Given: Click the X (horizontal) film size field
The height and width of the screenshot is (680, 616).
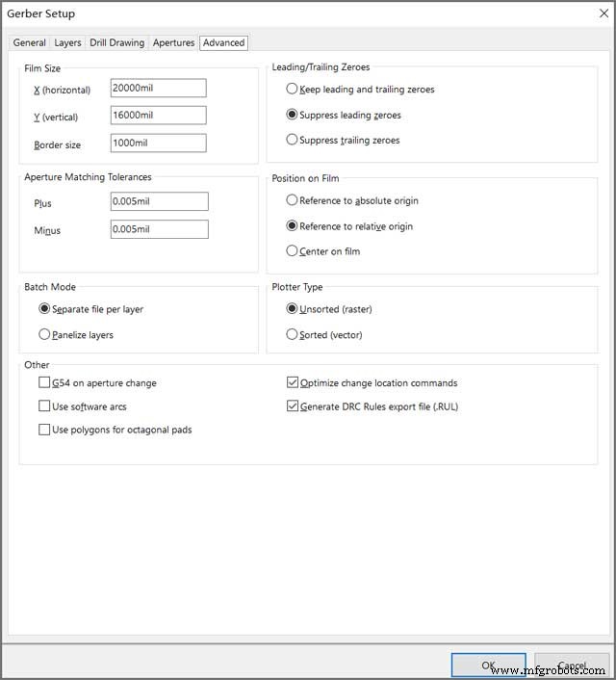Looking at the screenshot, I should (158, 89).
